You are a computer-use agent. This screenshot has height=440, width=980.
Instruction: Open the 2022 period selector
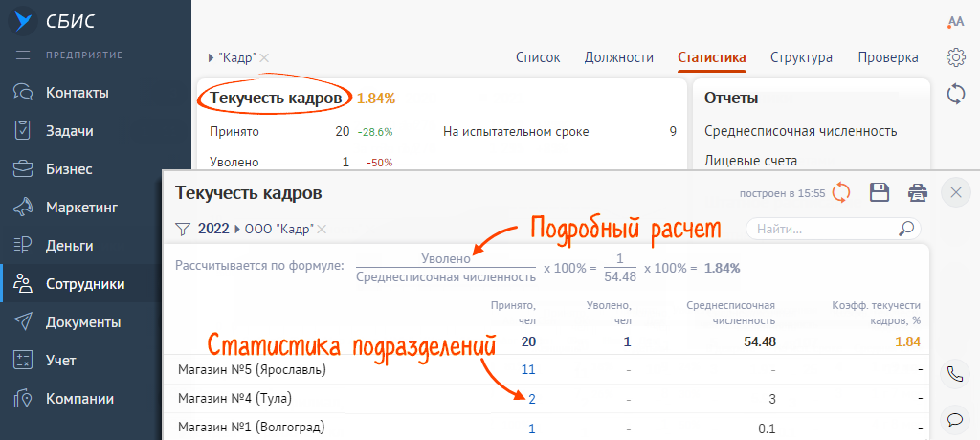pos(212,230)
